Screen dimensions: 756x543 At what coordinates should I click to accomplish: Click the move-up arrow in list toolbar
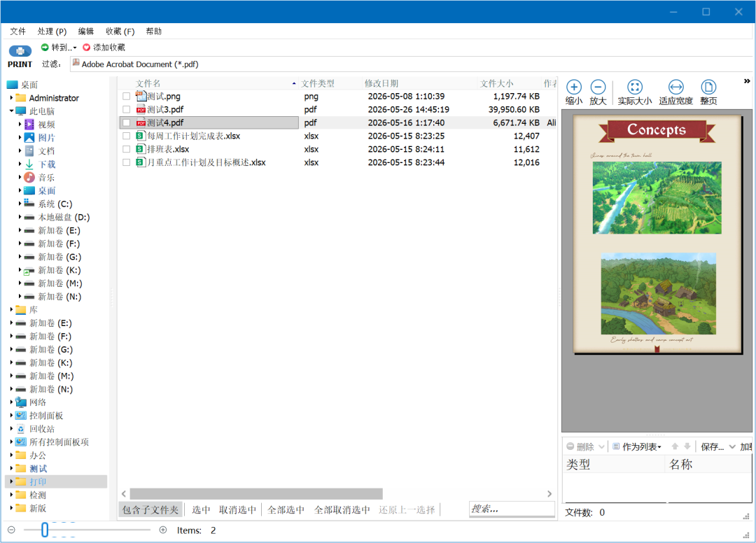point(675,446)
